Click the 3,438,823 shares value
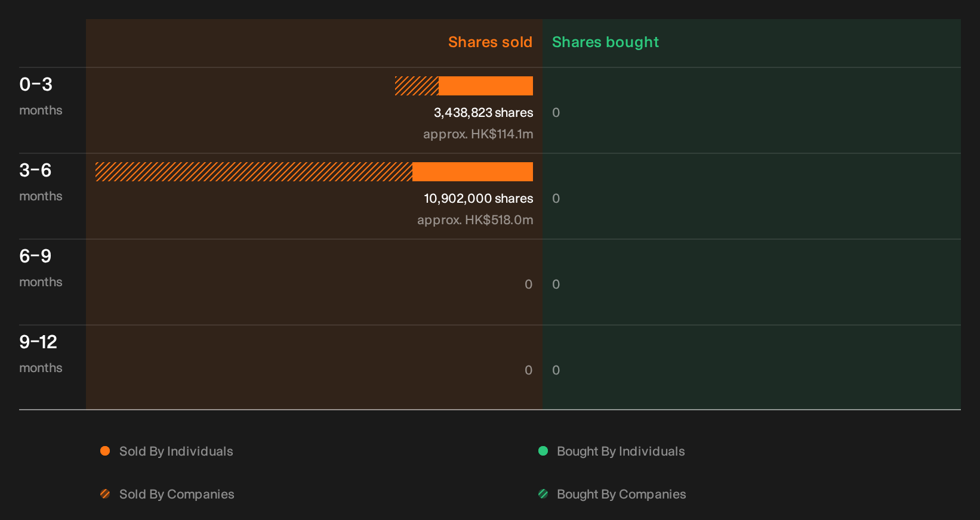980x520 pixels. (483, 113)
